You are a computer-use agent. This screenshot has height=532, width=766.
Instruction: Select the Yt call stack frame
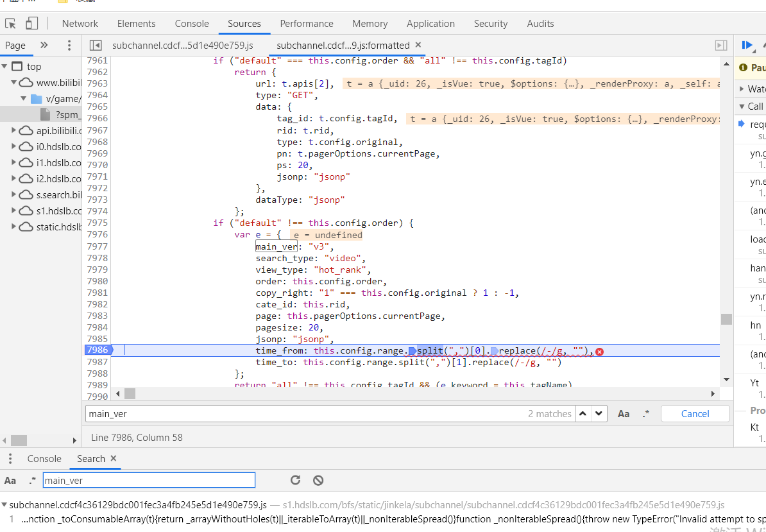[754, 382]
